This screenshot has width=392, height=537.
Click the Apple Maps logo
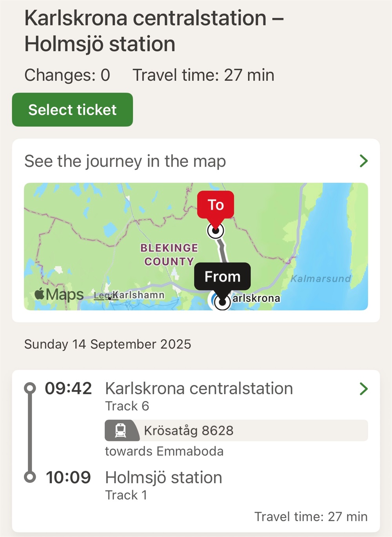click(59, 294)
